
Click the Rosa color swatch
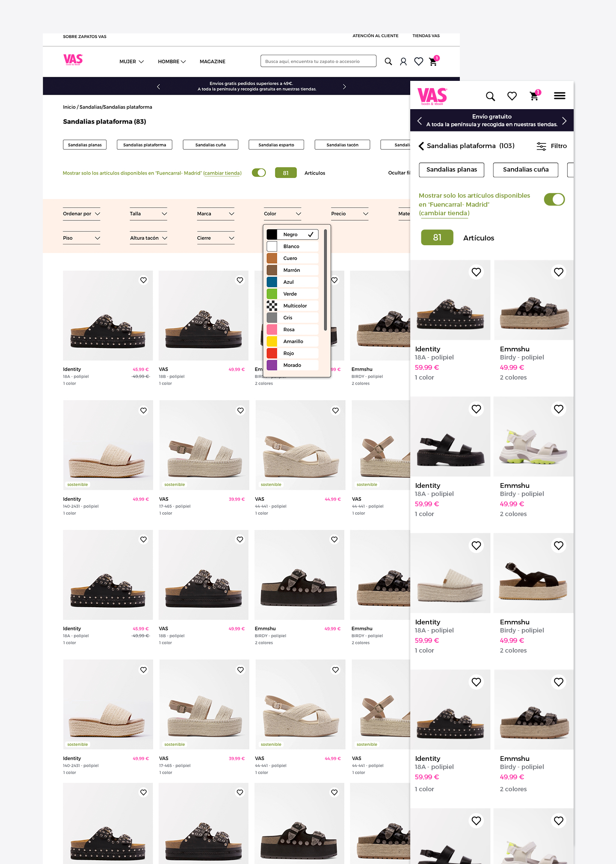272,330
